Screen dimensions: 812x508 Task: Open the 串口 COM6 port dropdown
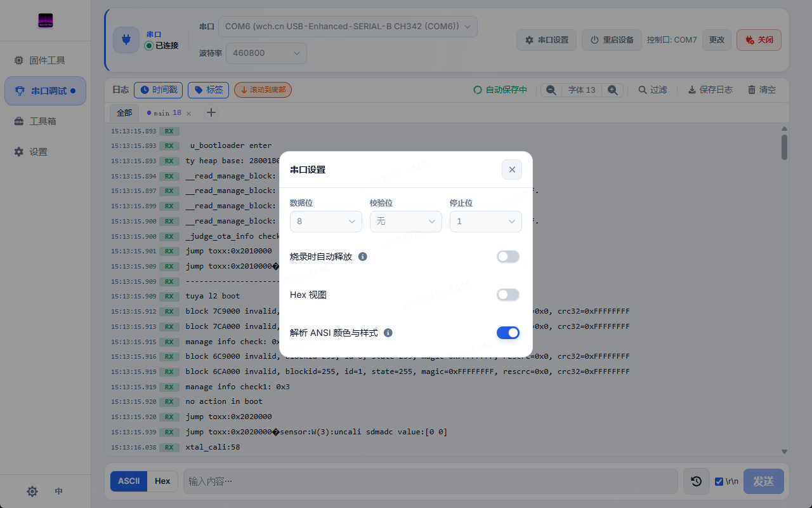pos(348,27)
